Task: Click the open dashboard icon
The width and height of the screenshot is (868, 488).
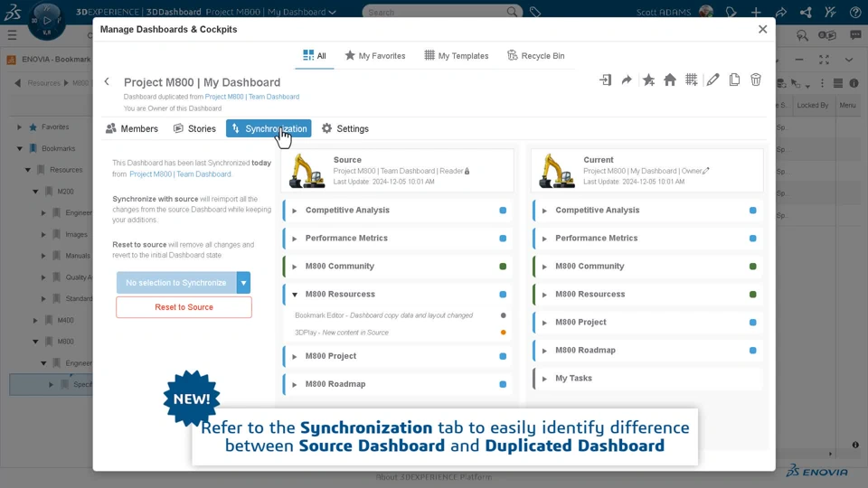Action: pos(605,80)
